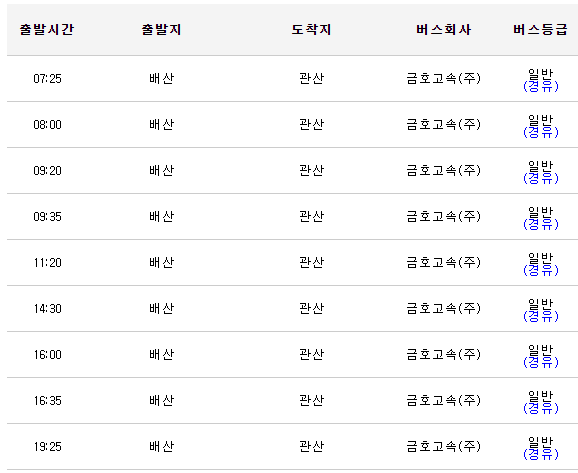This screenshot has width=578, height=473.
Task: Click 금호고속(주) in the 14:30 row
Action: 443,308
